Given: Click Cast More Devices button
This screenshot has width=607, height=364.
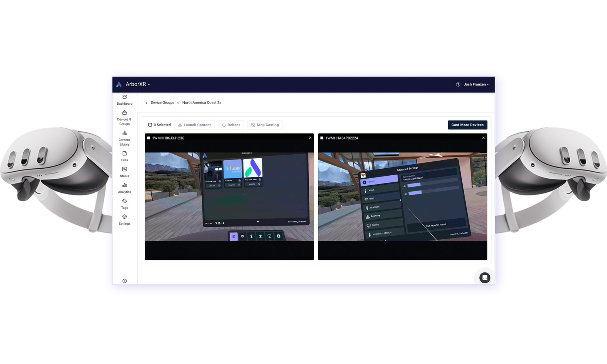Looking at the screenshot, I should click(x=467, y=125).
